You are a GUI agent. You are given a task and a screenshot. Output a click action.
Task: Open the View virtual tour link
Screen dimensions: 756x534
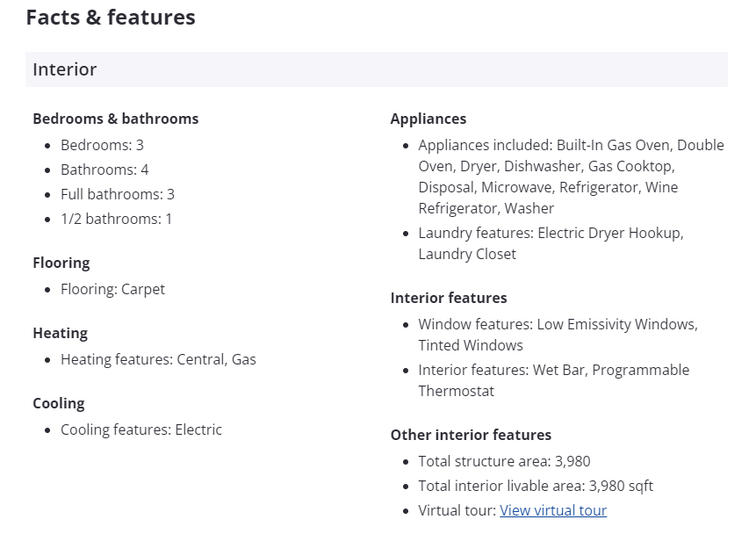(553, 510)
